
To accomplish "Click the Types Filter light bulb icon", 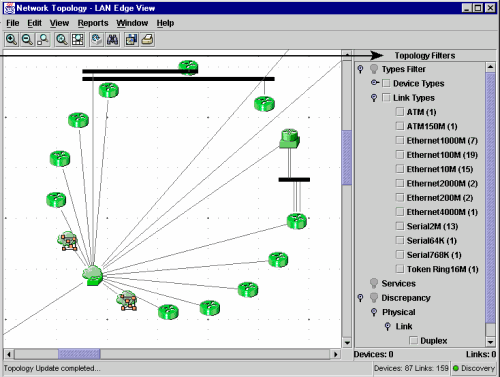I will click(x=374, y=69).
